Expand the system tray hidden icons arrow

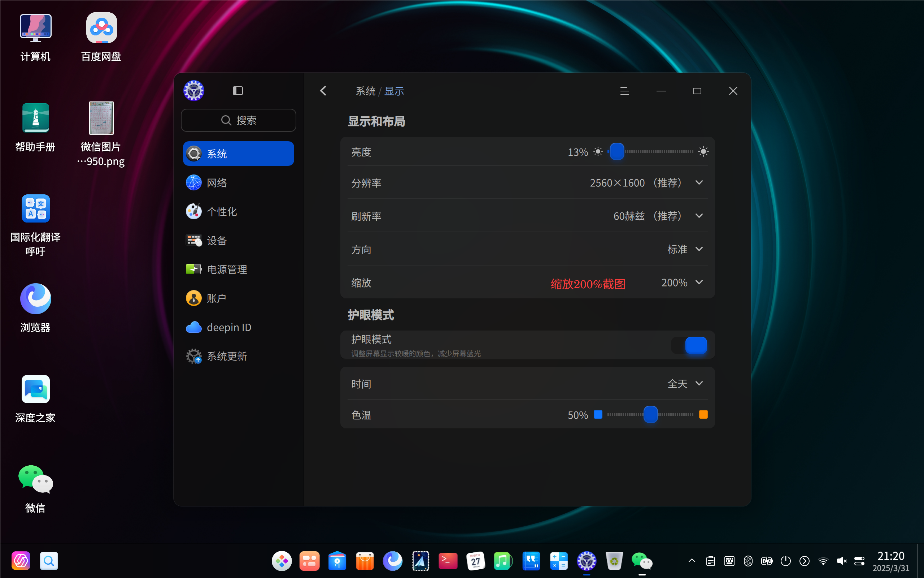pos(692,561)
